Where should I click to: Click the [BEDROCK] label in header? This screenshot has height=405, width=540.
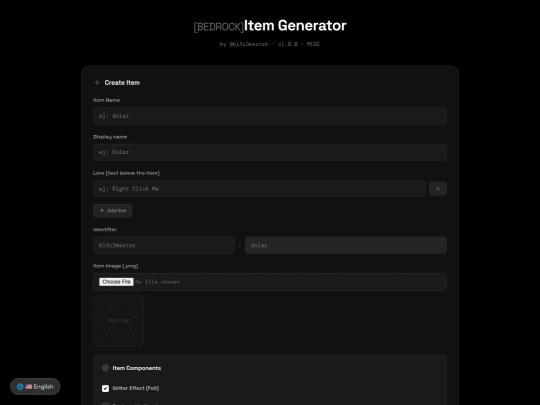pyautogui.click(x=219, y=27)
